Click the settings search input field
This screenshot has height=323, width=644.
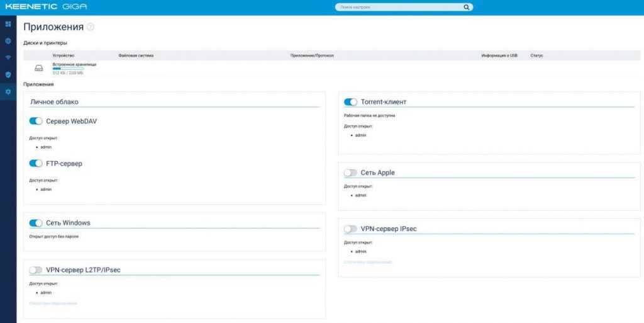(399, 8)
